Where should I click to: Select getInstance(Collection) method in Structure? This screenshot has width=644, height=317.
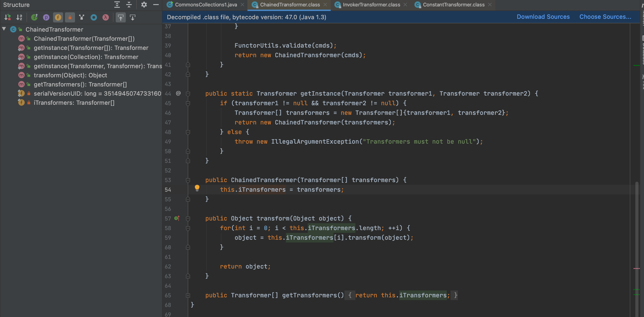click(x=86, y=57)
